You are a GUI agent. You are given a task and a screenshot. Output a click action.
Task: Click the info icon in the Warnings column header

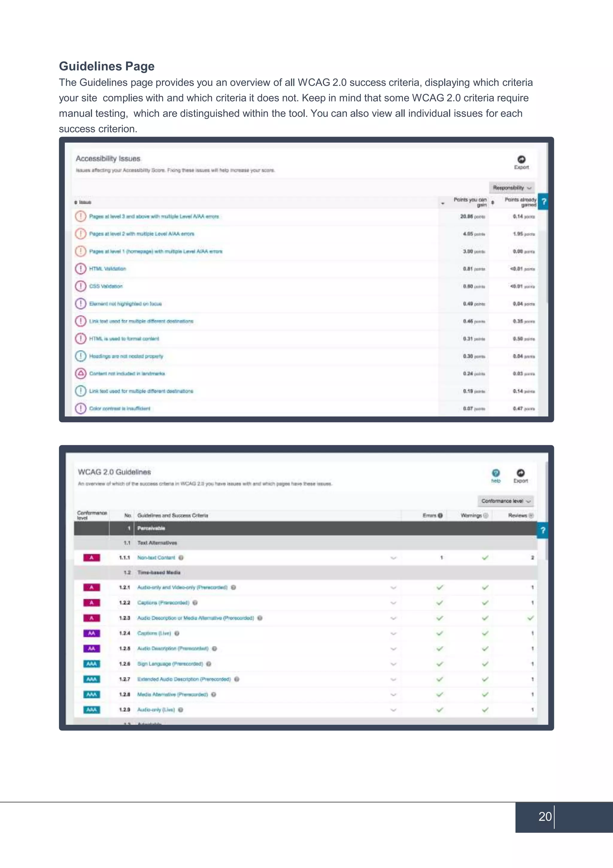(486, 515)
